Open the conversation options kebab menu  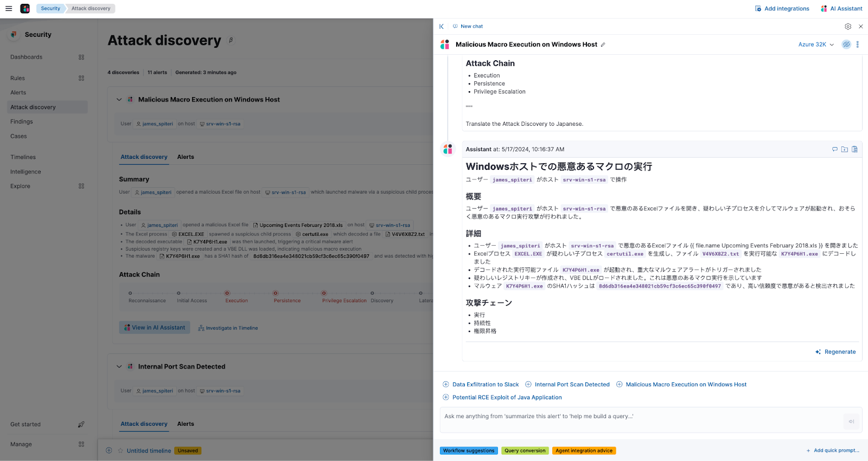tap(858, 44)
